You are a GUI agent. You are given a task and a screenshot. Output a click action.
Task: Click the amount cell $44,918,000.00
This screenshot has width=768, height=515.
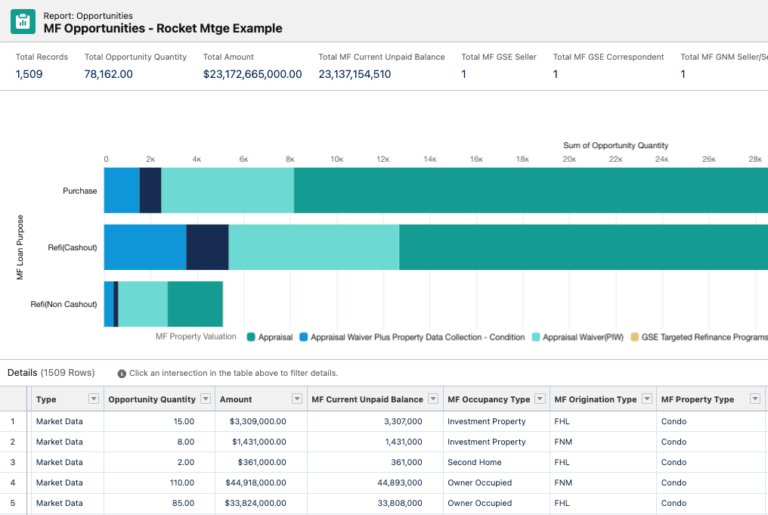coord(256,483)
